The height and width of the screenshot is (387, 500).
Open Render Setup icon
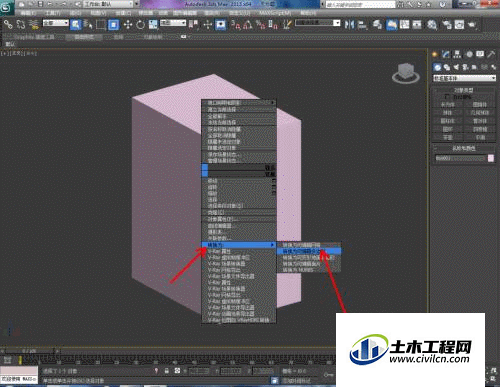pyautogui.click(x=447, y=24)
